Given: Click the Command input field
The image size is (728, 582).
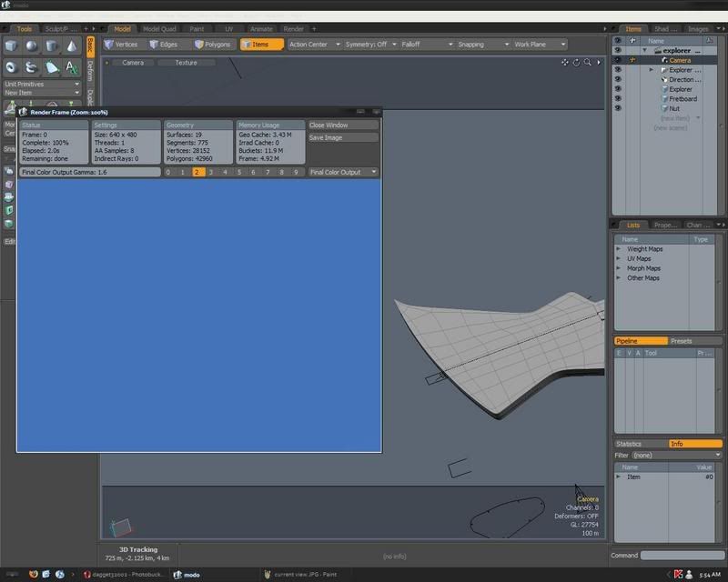Looking at the screenshot, I should click(x=682, y=556).
